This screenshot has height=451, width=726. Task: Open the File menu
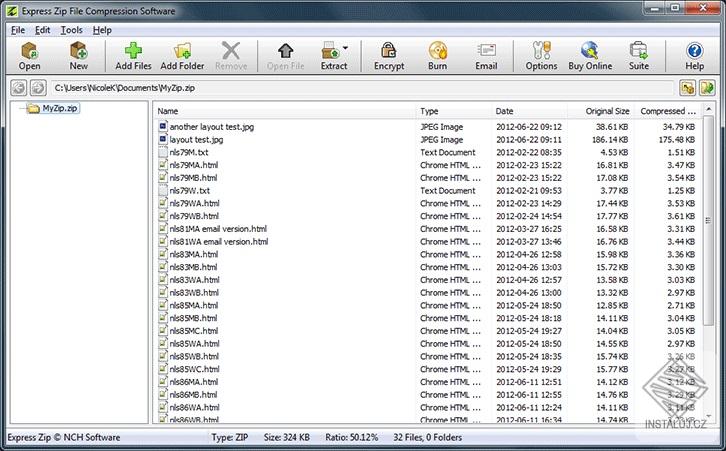[x=18, y=30]
